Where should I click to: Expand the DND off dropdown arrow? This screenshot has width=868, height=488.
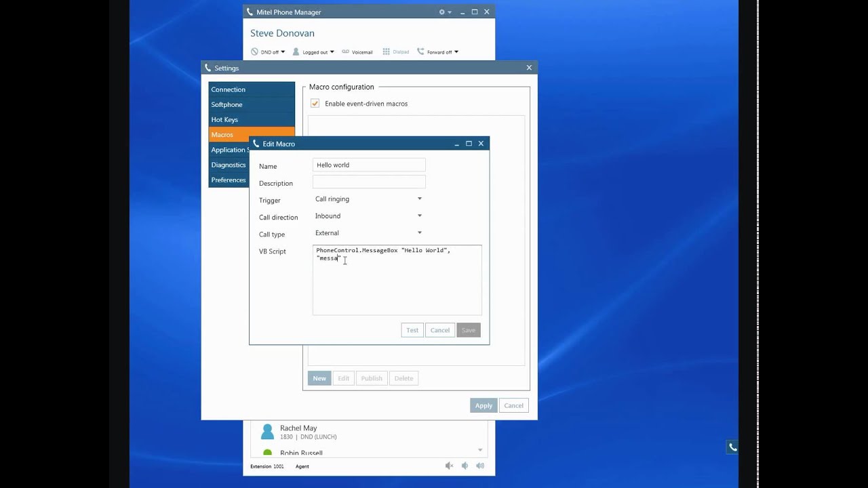283,52
